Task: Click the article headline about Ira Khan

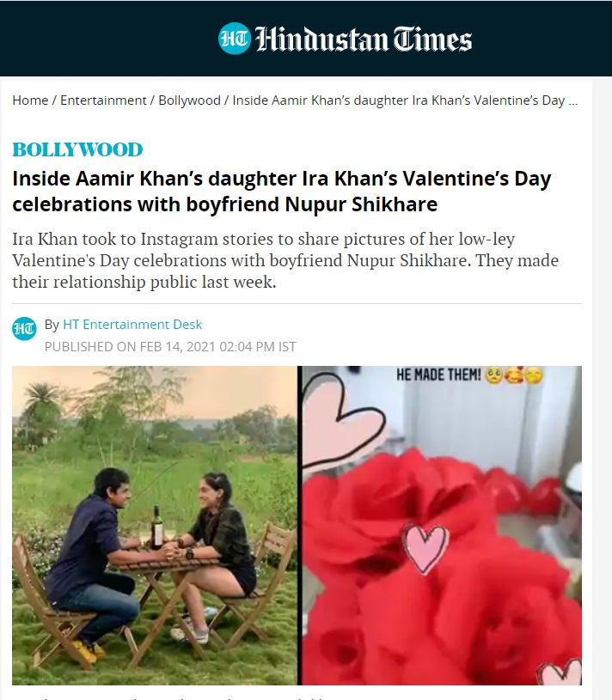Action: click(281, 191)
